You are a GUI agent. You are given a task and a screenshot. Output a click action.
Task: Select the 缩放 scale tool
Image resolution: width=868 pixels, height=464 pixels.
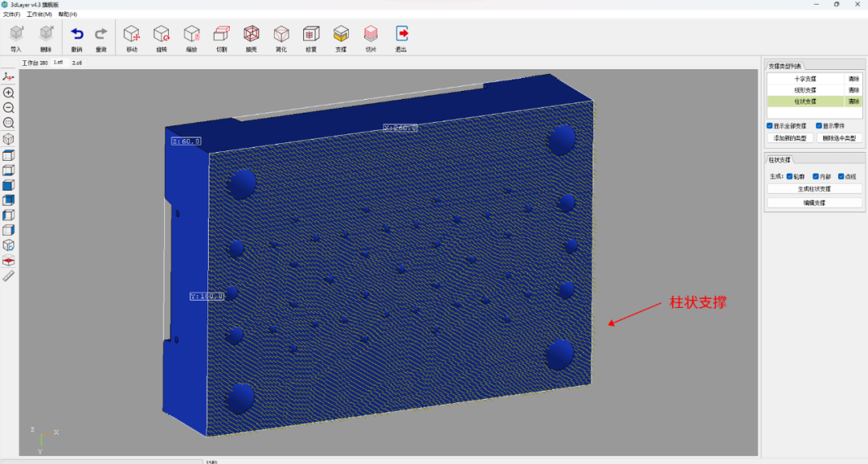click(191, 35)
